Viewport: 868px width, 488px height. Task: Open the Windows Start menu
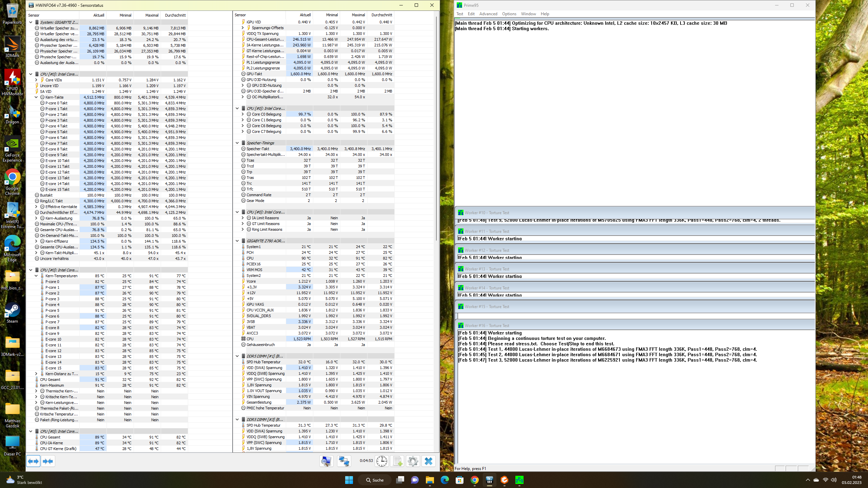pos(349,480)
